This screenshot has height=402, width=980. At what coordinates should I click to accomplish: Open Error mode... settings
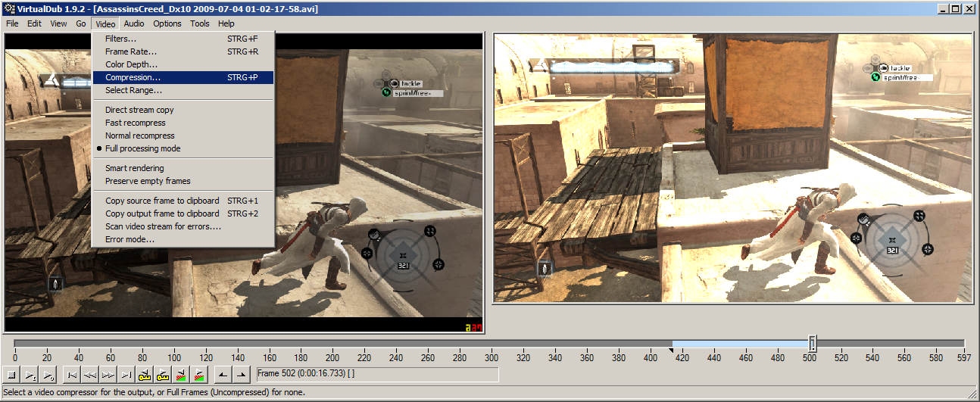tap(183, 239)
